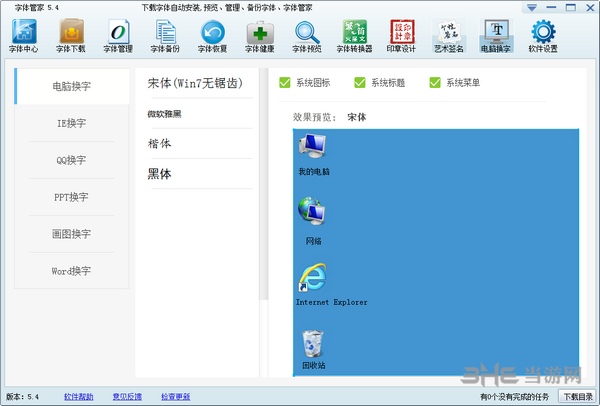
Task: Open 字体恢复 restore icon
Action: pos(212,35)
